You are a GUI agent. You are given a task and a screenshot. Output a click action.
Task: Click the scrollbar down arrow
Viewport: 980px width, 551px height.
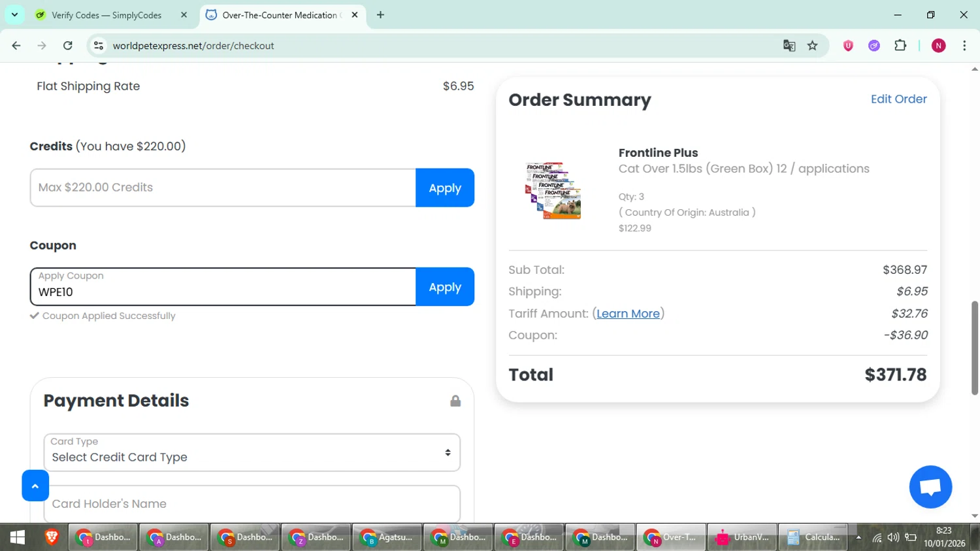[x=974, y=516]
